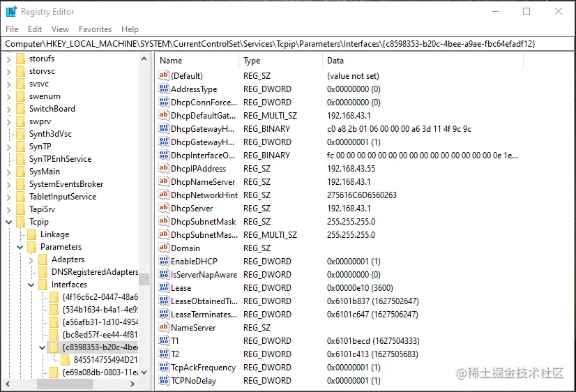This screenshot has width=576, height=392.
Task: Click the 845514755494D21 subkey folder icon
Action: click(65, 359)
